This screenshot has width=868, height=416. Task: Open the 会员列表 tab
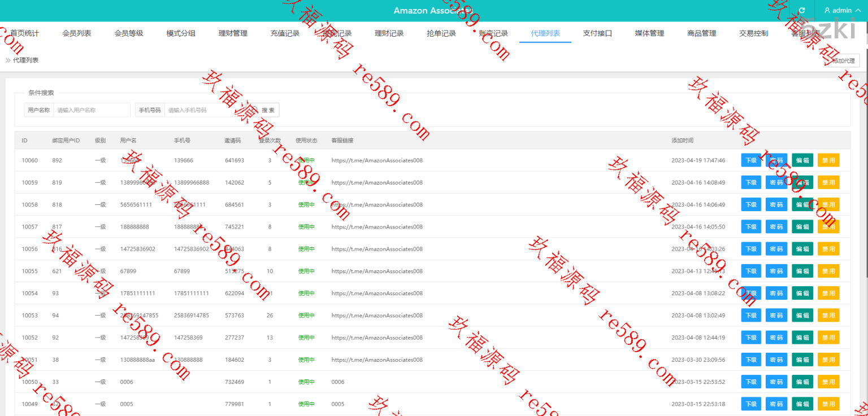point(77,33)
